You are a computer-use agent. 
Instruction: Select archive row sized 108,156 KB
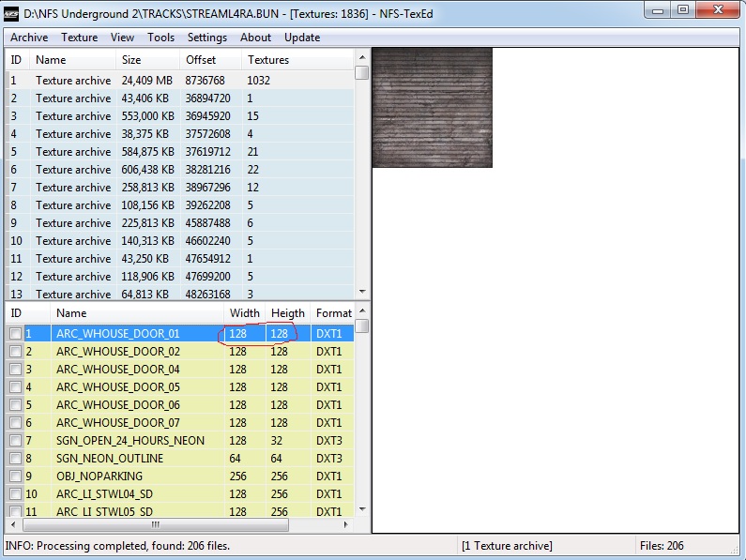tap(180, 205)
